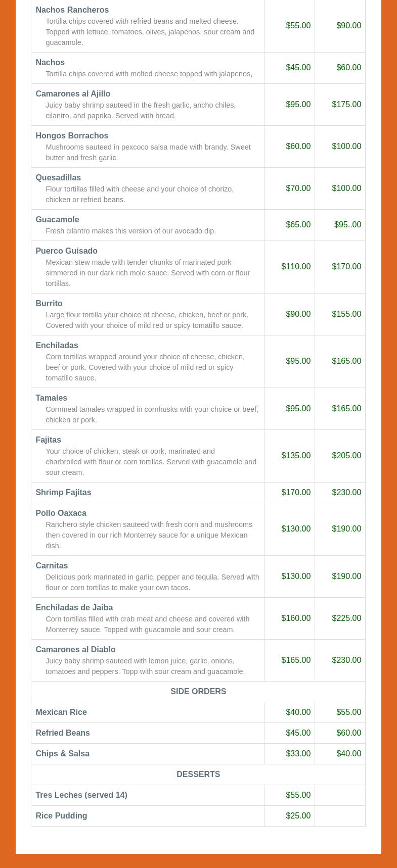Click the Chips & Salsa item
This screenshot has height=868, width=397.
(x=62, y=754)
